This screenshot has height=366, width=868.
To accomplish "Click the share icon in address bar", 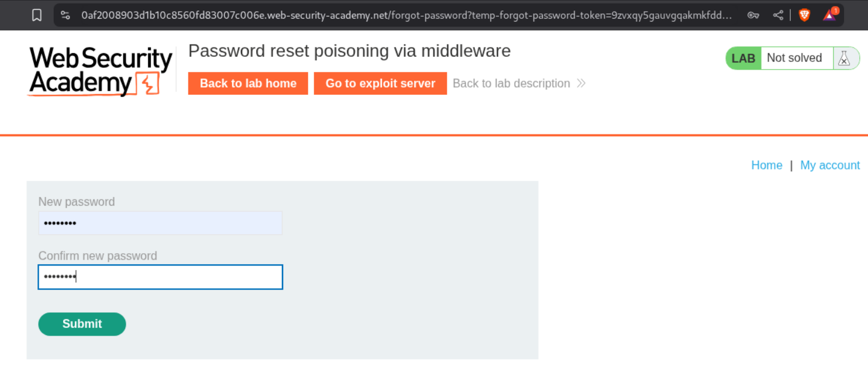I will click(778, 15).
